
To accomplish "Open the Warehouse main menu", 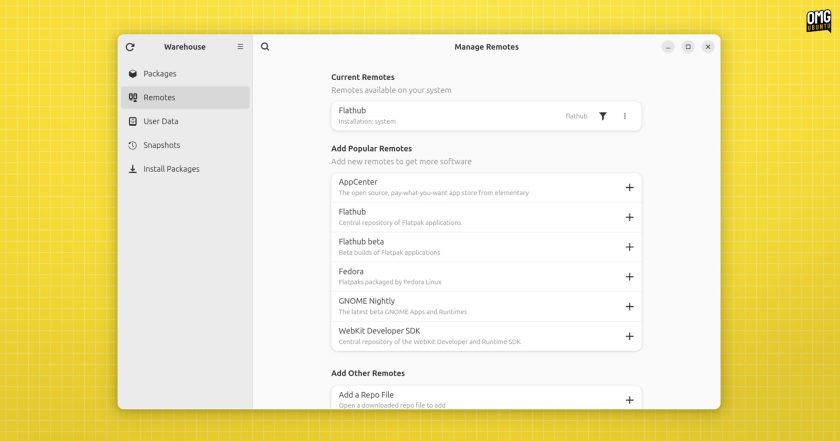I will pyautogui.click(x=240, y=47).
